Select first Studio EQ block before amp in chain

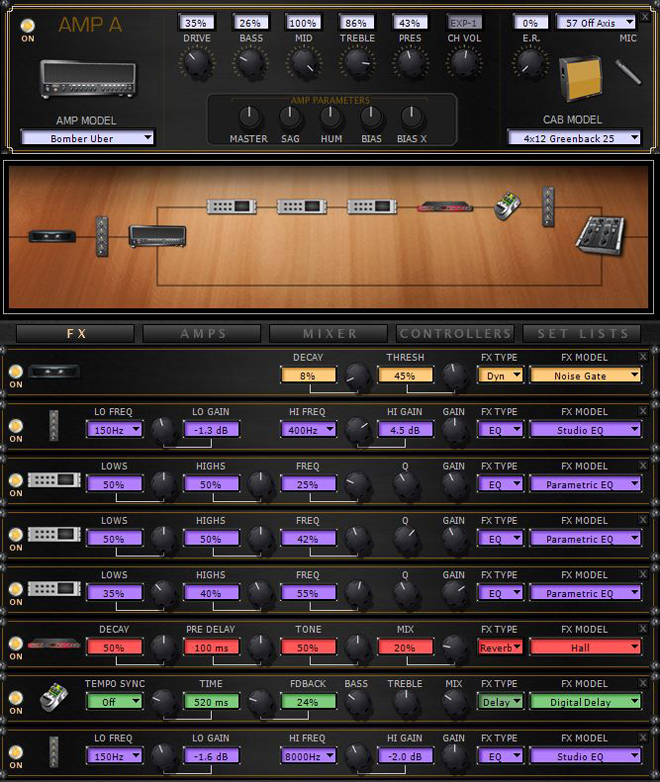(102, 236)
